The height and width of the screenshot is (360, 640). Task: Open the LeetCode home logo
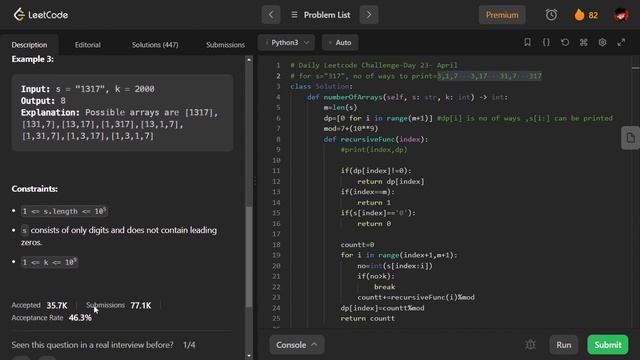[x=40, y=15]
